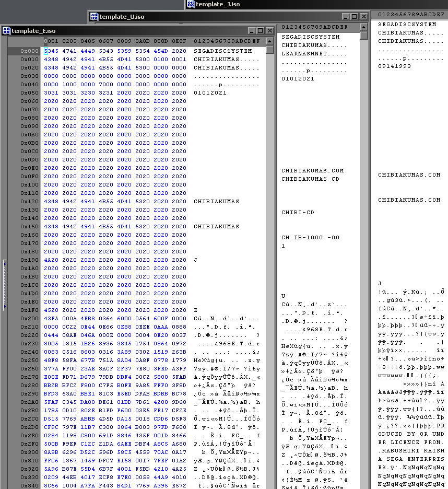Click the template_E.iso window icon
The image size is (448, 489).
[6, 30]
